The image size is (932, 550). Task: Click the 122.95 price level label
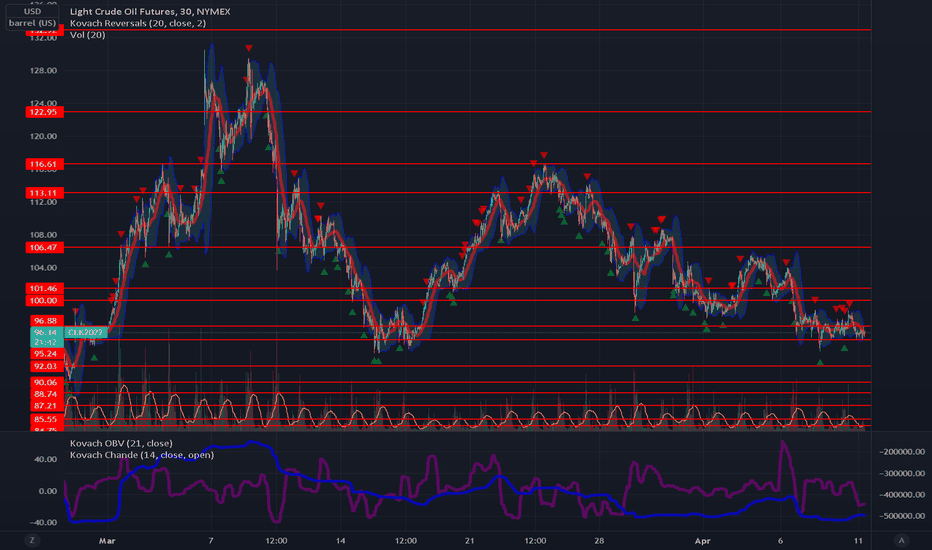point(45,112)
